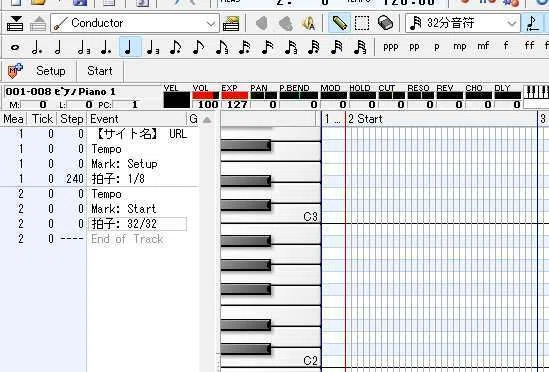Choose the thirty-second note triplet duration

pos(360,47)
